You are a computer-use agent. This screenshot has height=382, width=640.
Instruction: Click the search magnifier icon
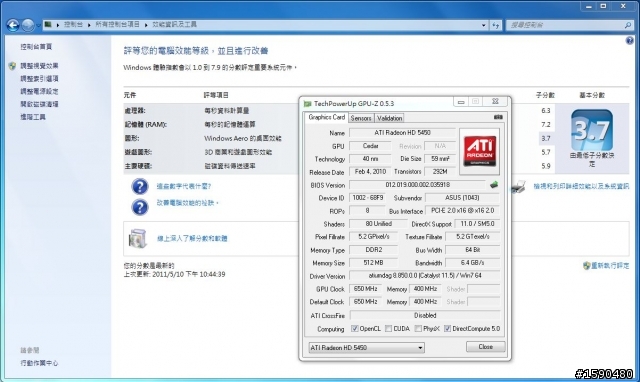(x=628, y=25)
